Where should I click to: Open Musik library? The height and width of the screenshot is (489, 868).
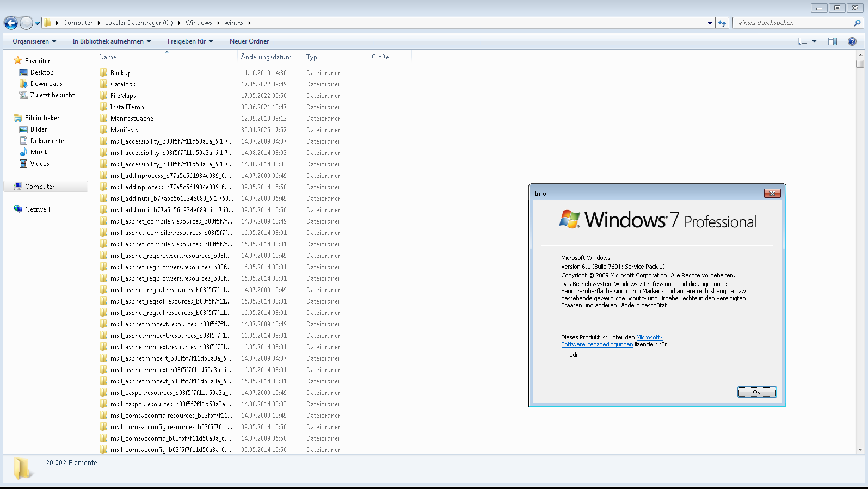[x=39, y=152]
